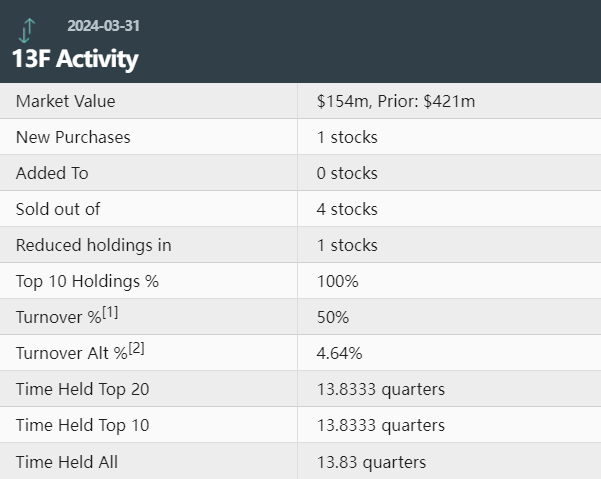The height and width of the screenshot is (479, 601).
Task: Click the 0 stocks value
Action: (x=347, y=173)
